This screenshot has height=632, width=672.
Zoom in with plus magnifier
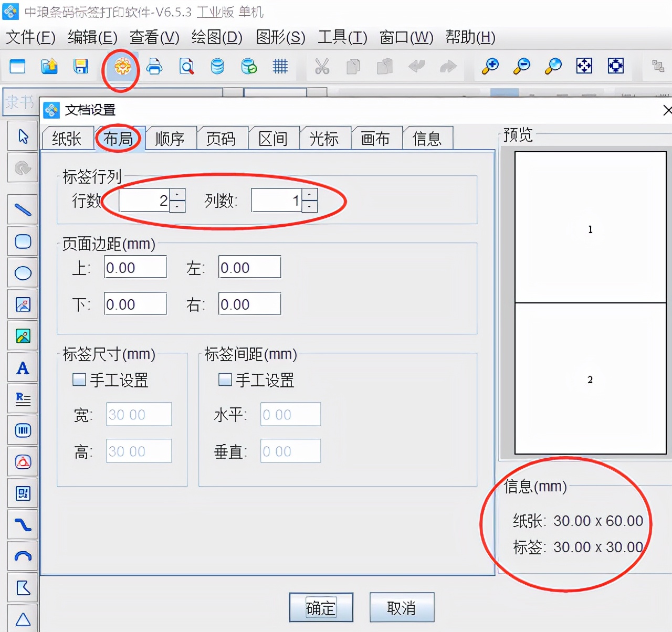490,66
